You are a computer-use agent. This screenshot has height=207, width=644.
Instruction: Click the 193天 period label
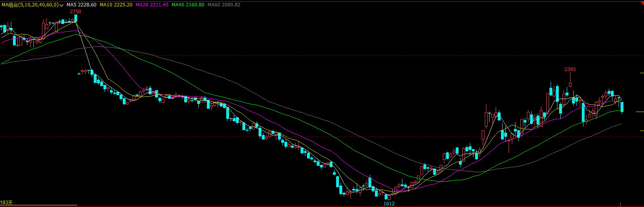(x=6, y=203)
